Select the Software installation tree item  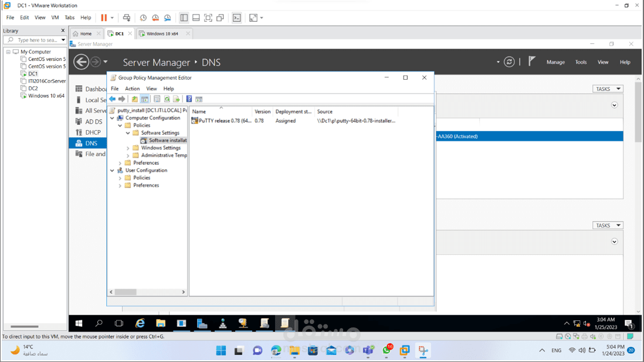pyautogui.click(x=164, y=141)
